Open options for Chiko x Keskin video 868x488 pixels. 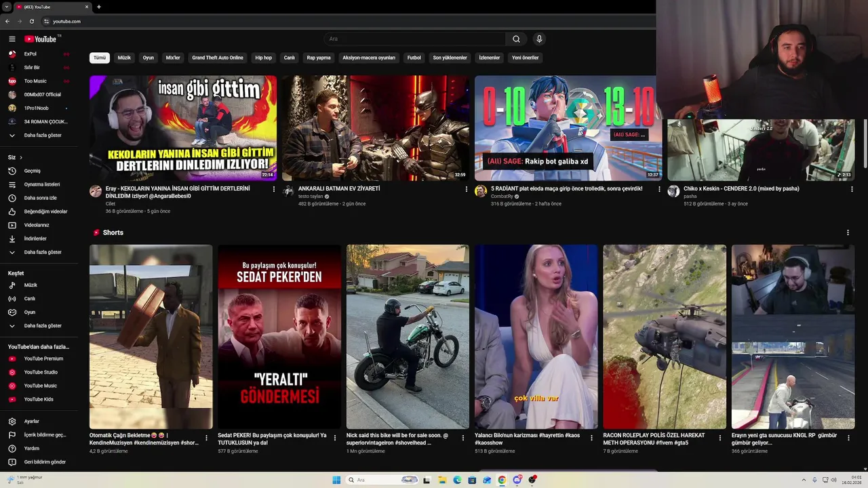point(852,189)
